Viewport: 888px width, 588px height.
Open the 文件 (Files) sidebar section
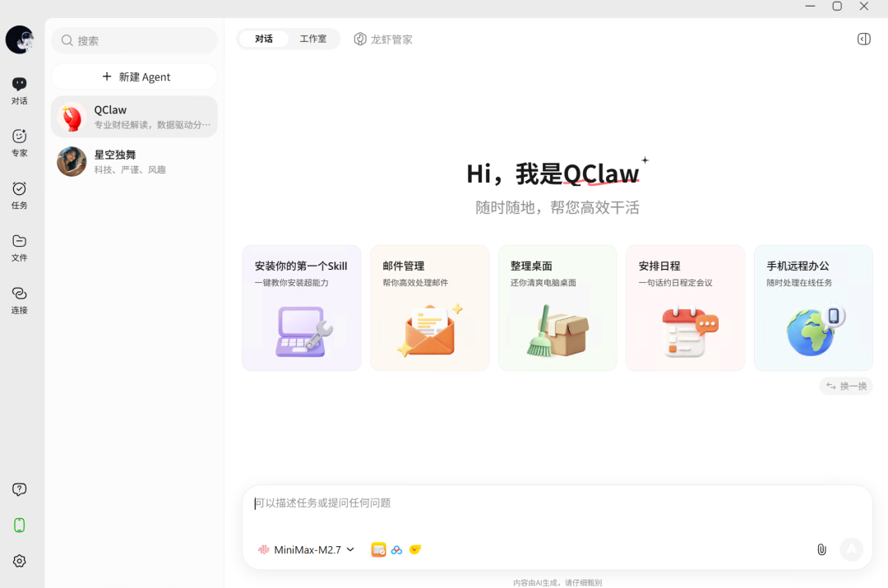20,247
